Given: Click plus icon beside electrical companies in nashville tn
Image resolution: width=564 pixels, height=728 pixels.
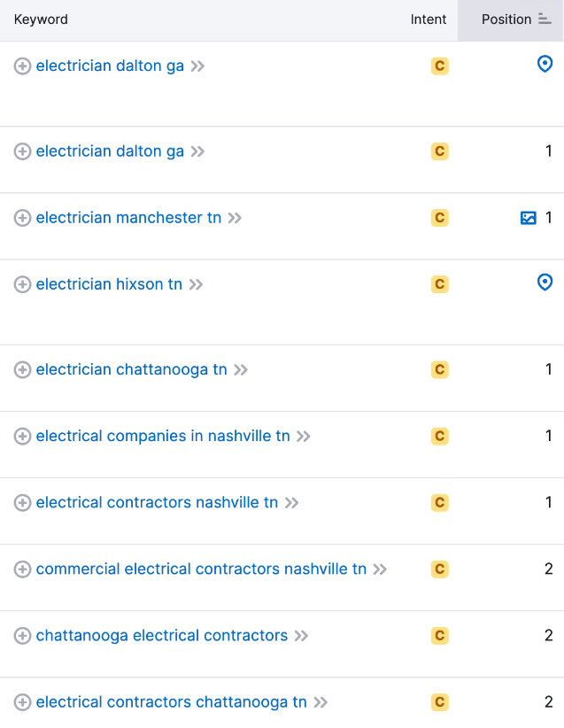Looking at the screenshot, I should coord(22,437).
